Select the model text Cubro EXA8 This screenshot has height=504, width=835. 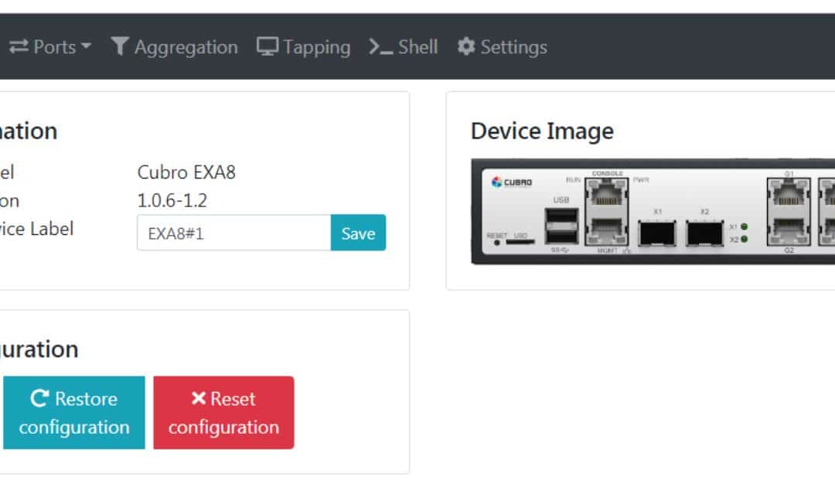click(186, 172)
